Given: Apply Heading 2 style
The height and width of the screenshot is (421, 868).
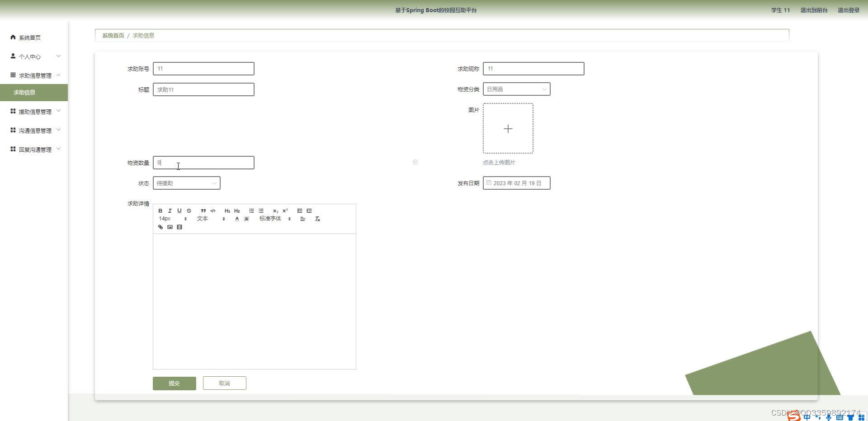Looking at the screenshot, I should [x=237, y=210].
